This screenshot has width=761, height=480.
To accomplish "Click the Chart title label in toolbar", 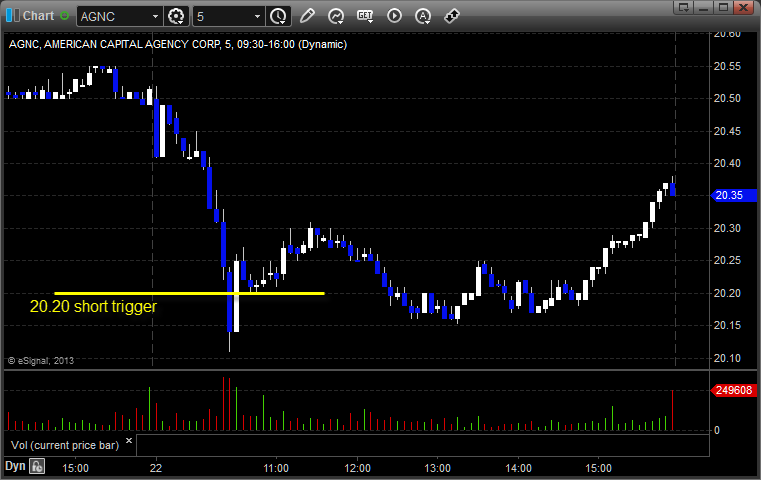I will point(38,16).
